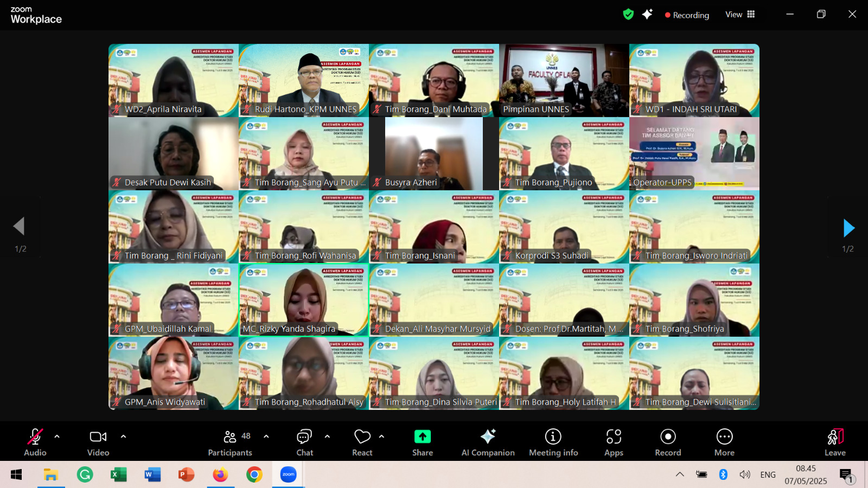Open the React emoji menu
Viewport: 868px width, 488px height.
coord(362,442)
